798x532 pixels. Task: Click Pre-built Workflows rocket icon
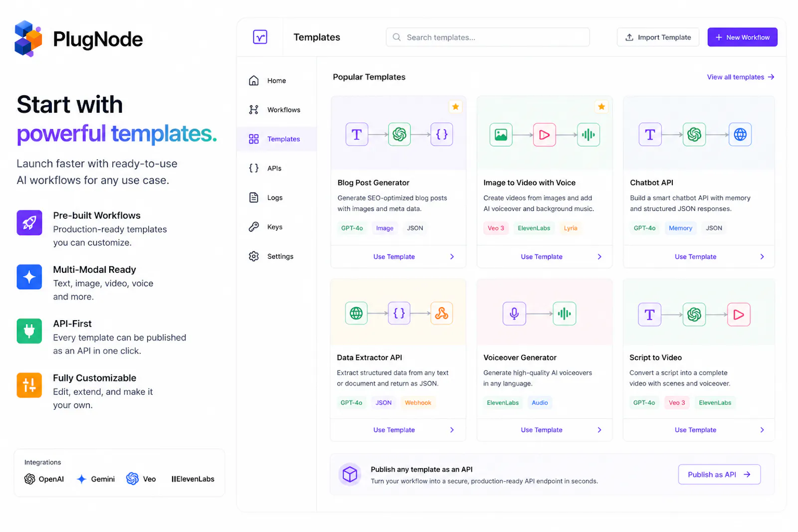pyautogui.click(x=29, y=222)
